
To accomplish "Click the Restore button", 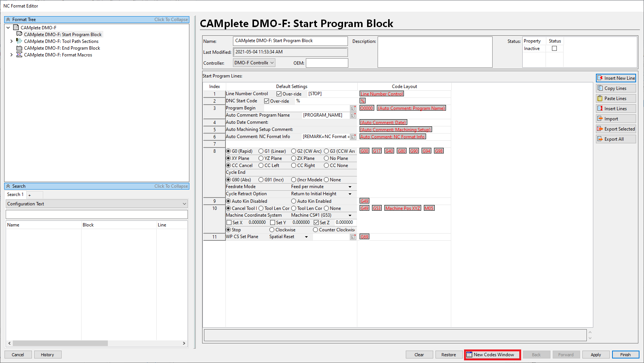I will 449,355.
